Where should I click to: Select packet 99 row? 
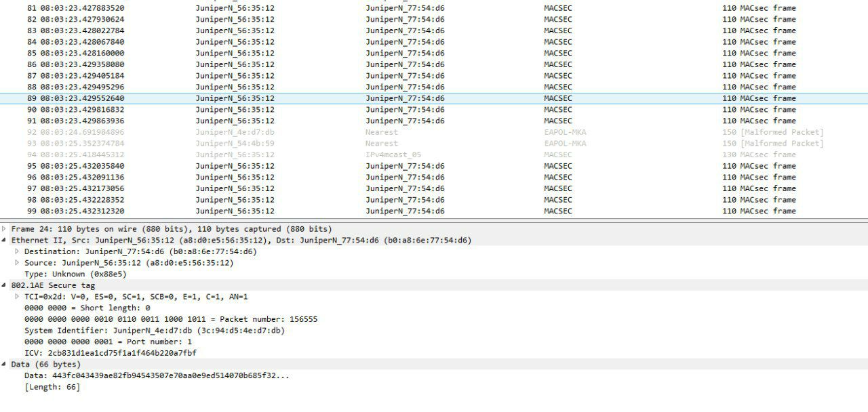[434, 211]
